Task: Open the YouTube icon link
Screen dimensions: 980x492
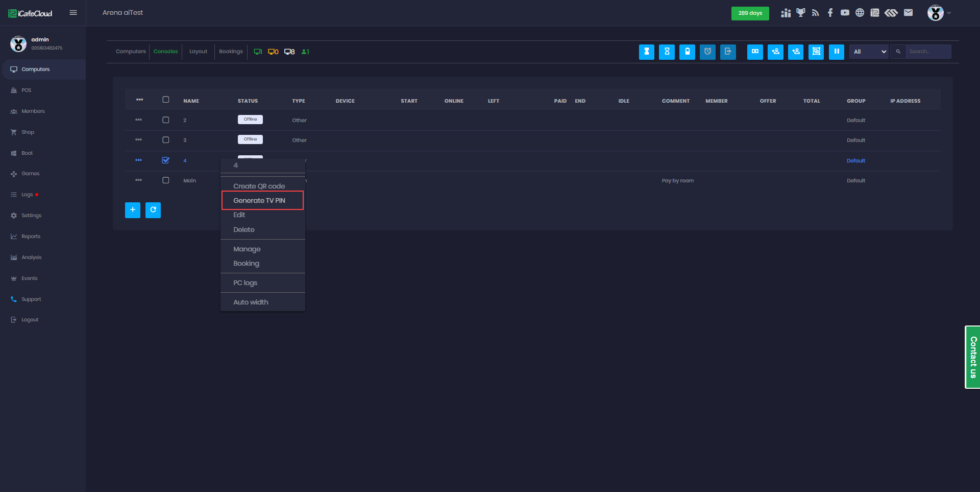Action: (845, 13)
